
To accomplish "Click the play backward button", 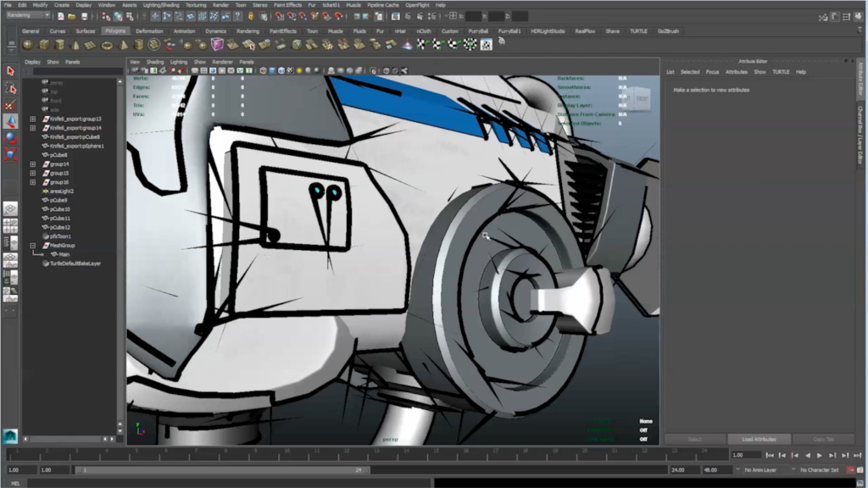I will pos(807,455).
